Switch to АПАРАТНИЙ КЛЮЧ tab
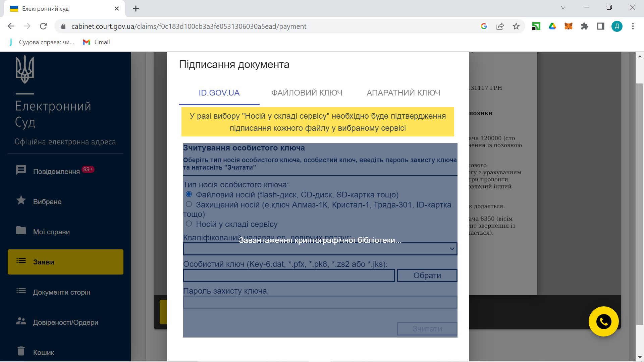Screen dimensions: 644x362 click(403, 93)
